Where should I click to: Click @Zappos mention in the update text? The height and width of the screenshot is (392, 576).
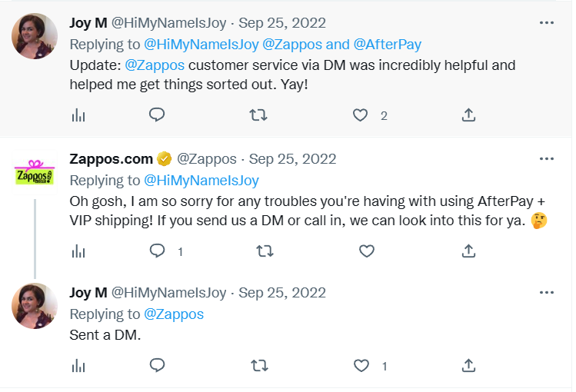[155, 65]
